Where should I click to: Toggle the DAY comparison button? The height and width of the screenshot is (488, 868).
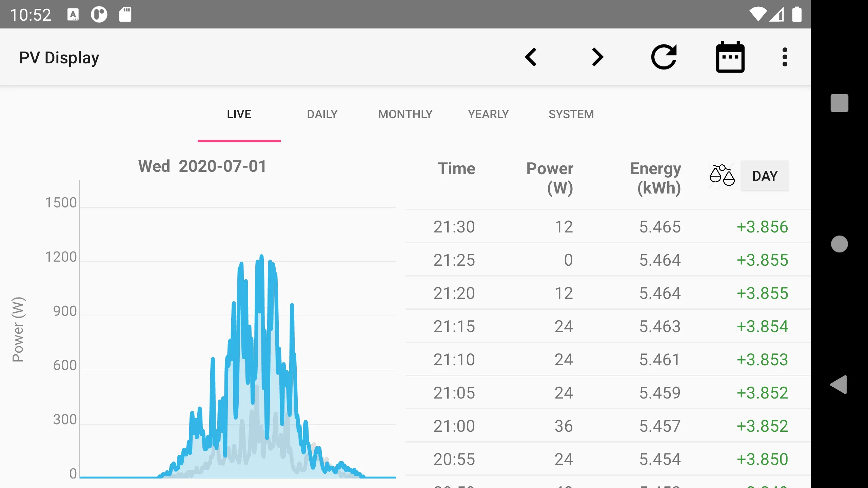pyautogui.click(x=765, y=176)
